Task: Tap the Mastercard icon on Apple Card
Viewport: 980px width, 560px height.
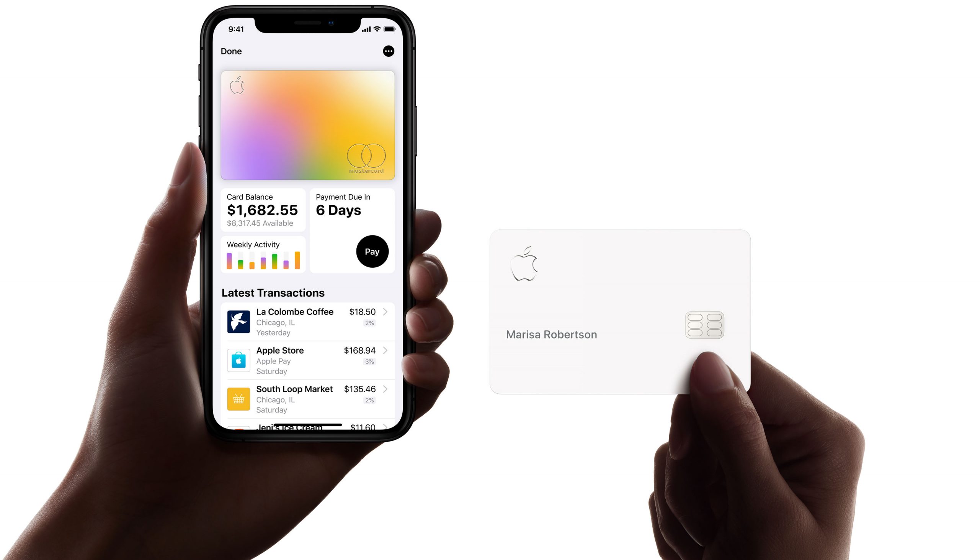Action: pyautogui.click(x=369, y=156)
